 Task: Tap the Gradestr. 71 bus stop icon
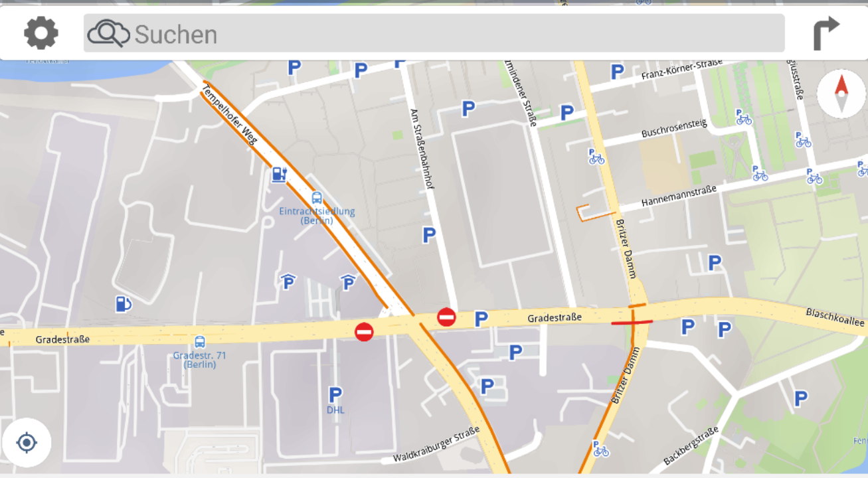[200, 342]
